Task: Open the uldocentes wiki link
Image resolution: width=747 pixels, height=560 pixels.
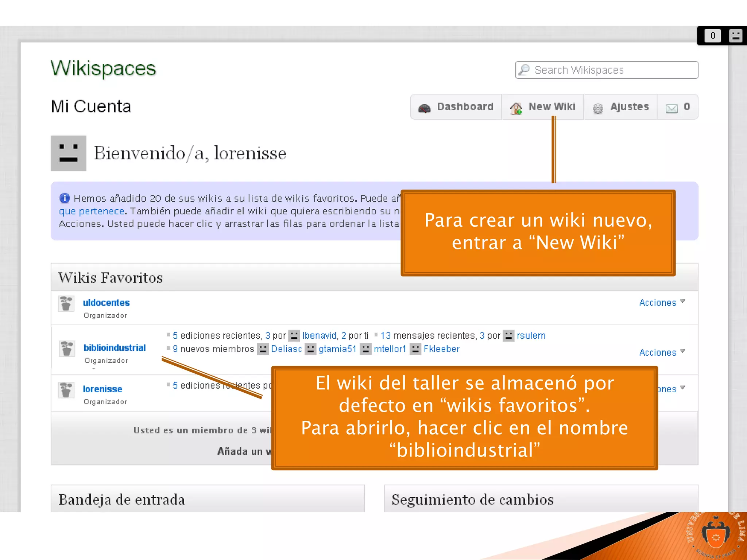Action: tap(106, 303)
